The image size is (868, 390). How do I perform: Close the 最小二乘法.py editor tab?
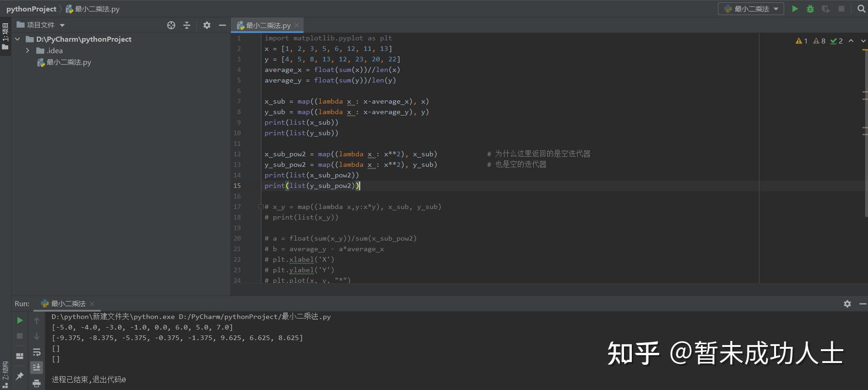tap(297, 26)
